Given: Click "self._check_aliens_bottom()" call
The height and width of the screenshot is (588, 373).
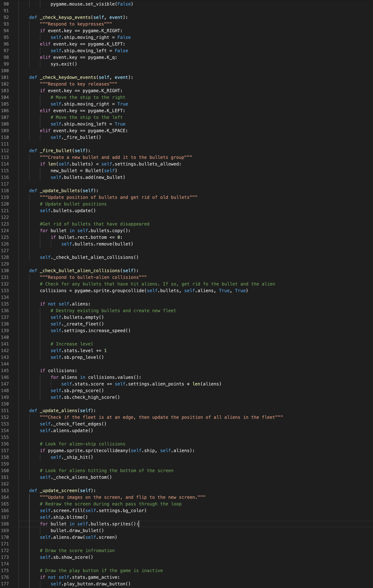Looking at the screenshot, I should point(76,477).
